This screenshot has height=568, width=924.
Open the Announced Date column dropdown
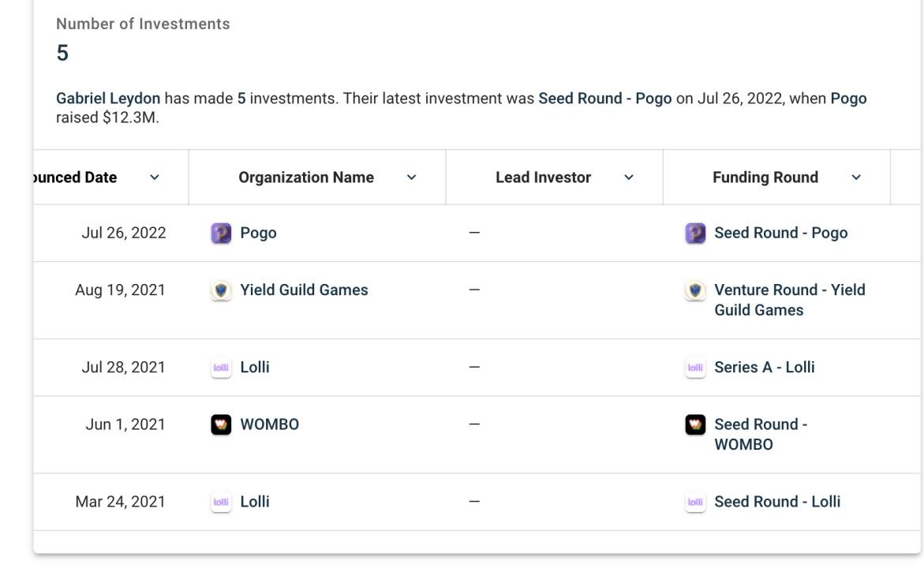click(x=154, y=178)
